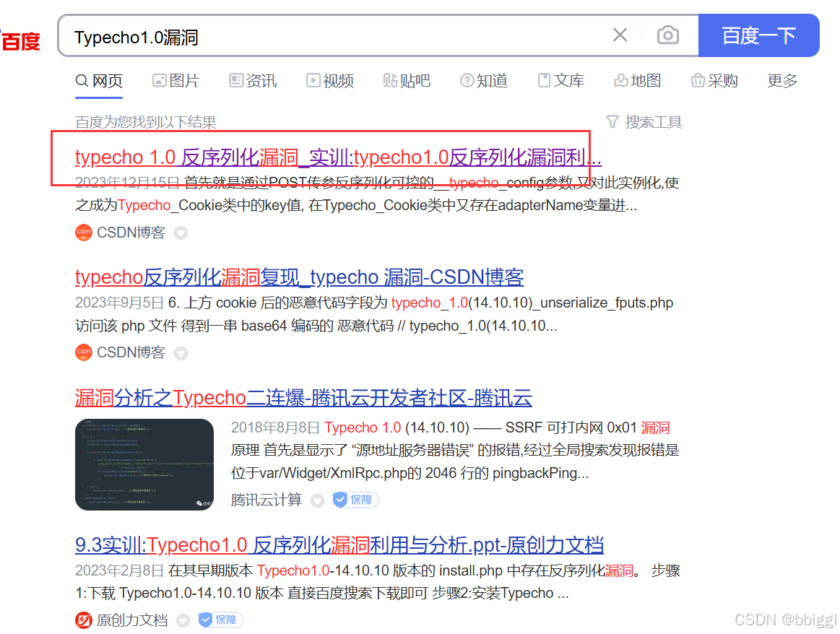
Task: Click 原创力文档 source label
Action: pos(131,620)
